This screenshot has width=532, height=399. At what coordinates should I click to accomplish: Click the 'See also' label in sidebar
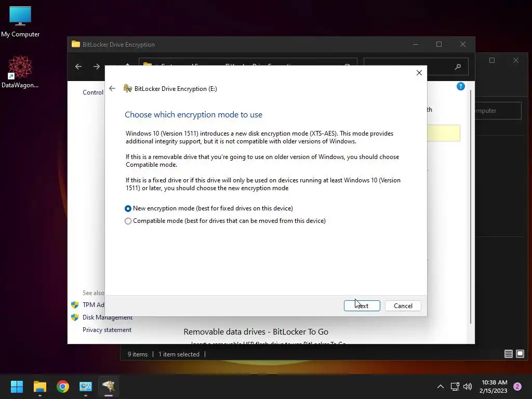pyautogui.click(x=94, y=293)
